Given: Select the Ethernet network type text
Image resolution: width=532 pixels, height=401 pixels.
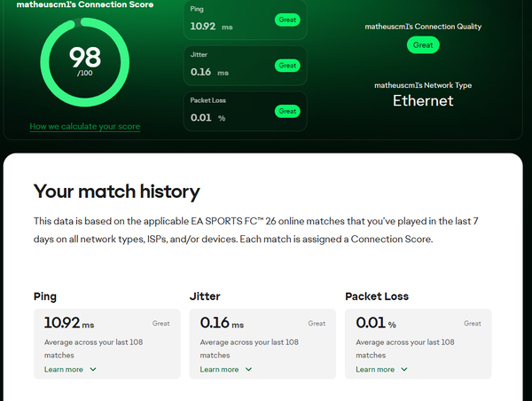Looking at the screenshot, I should tap(423, 100).
